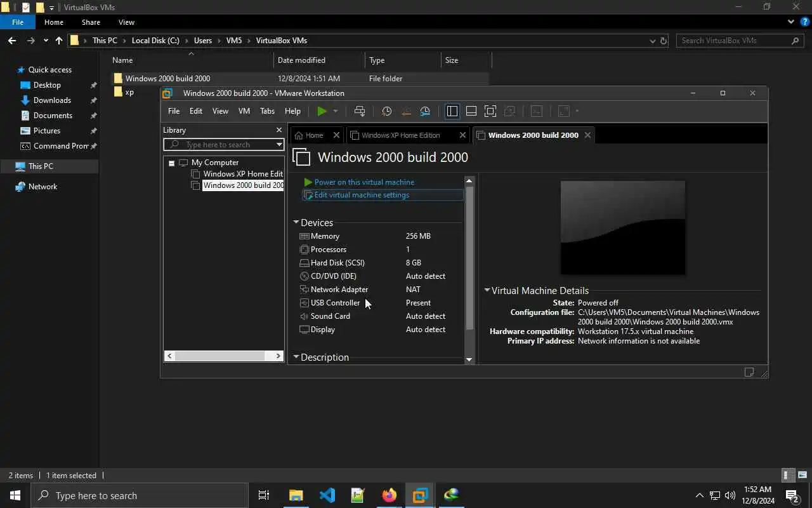Click the Processors device row
Image resolution: width=812 pixels, height=508 pixels.
click(381, 250)
